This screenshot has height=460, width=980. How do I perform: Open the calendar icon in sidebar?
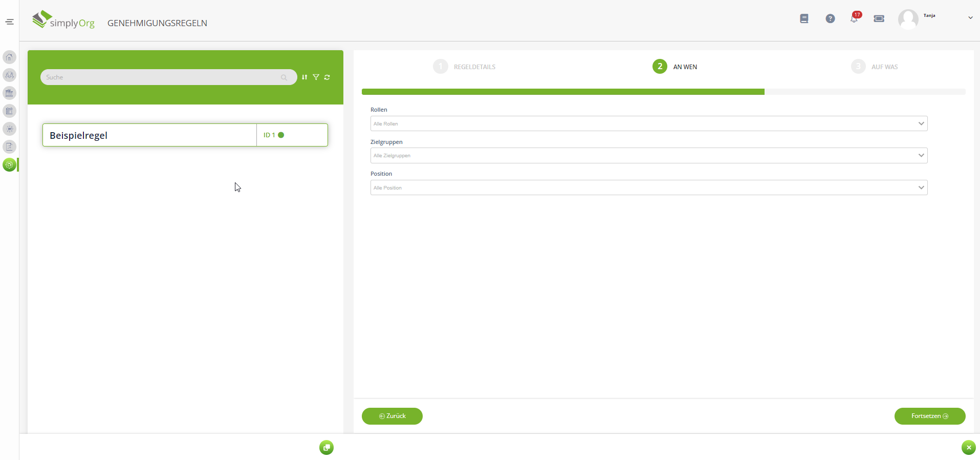click(9, 111)
